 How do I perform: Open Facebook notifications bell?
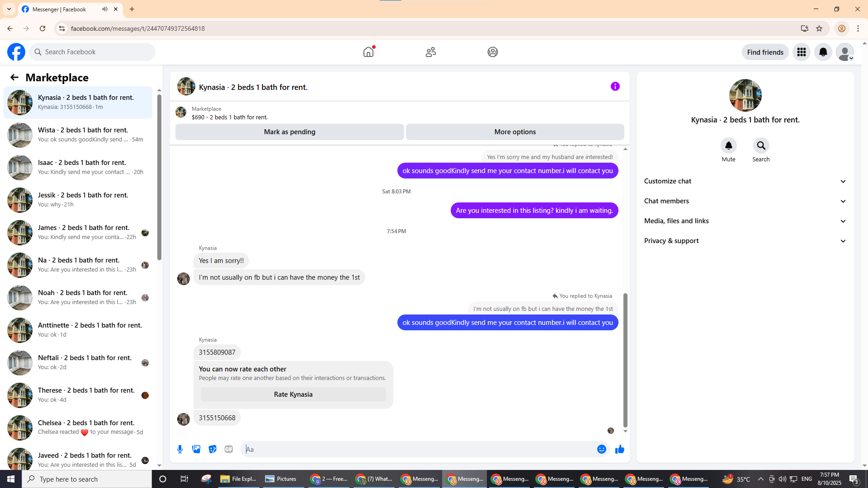(823, 52)
